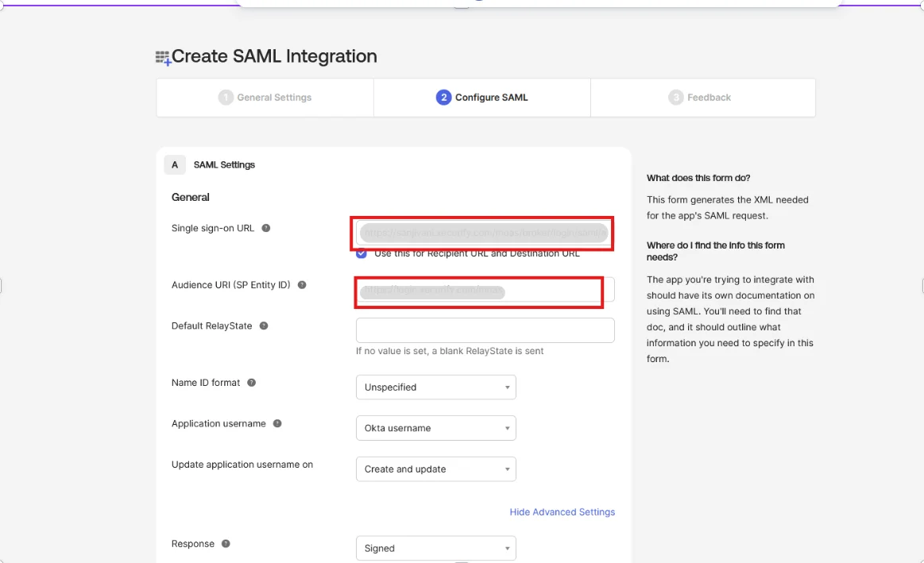Screen dimensions: 924x563
Task: Switch to the Feedback step
Action: click(700, 97)
